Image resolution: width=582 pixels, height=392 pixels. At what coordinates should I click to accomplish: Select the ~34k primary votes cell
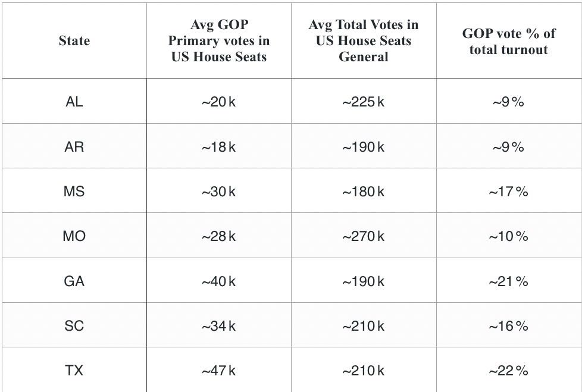point(219,325)
